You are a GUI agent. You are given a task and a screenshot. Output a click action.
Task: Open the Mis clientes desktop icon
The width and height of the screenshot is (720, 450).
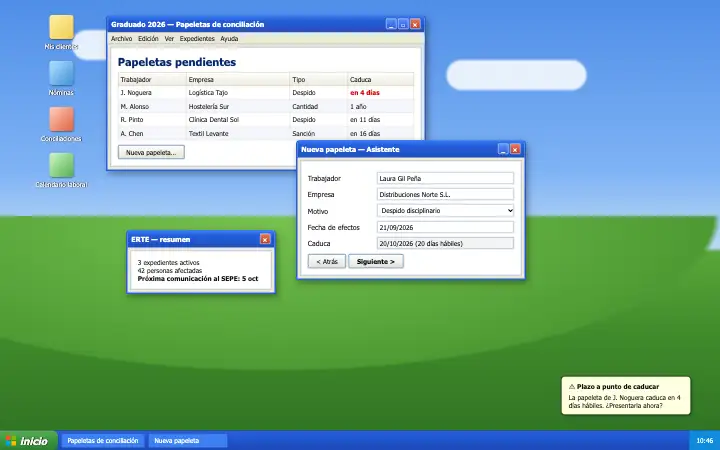tap(62, 32)
